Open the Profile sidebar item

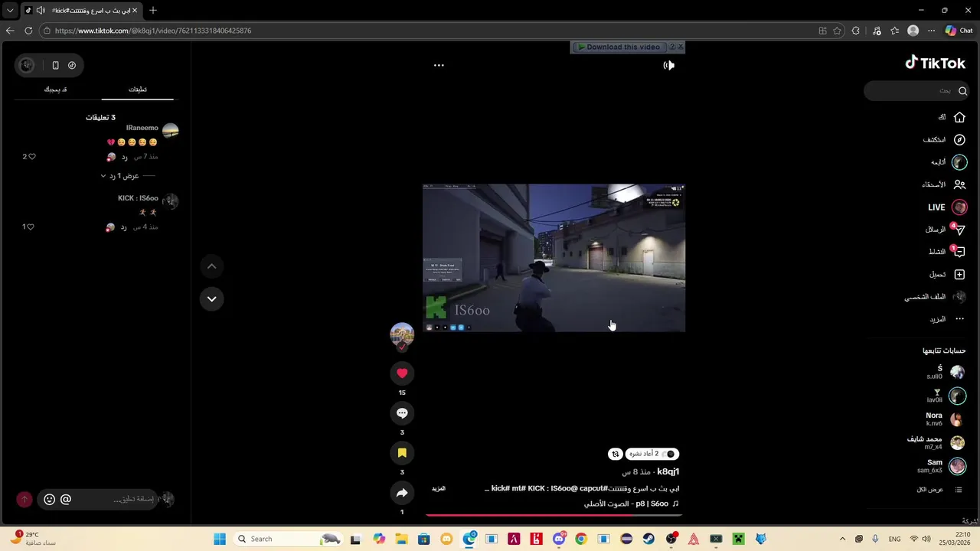tap(936, 297)
